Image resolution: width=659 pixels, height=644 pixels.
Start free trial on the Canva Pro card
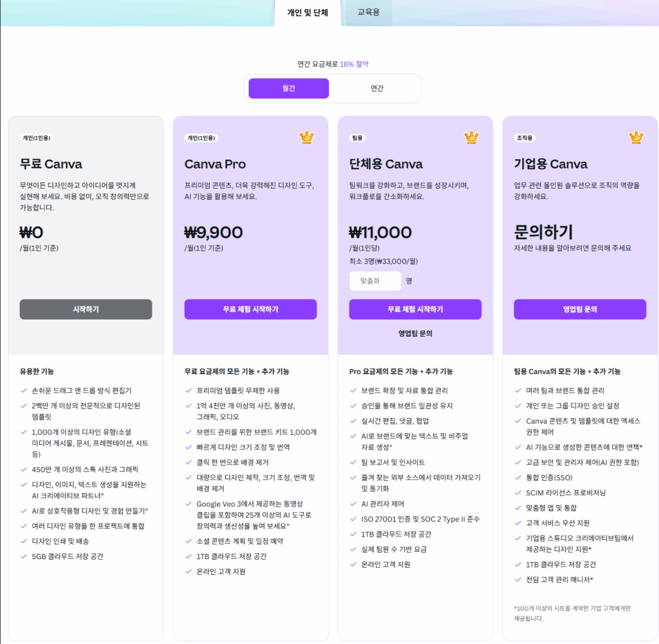(250, 309)
